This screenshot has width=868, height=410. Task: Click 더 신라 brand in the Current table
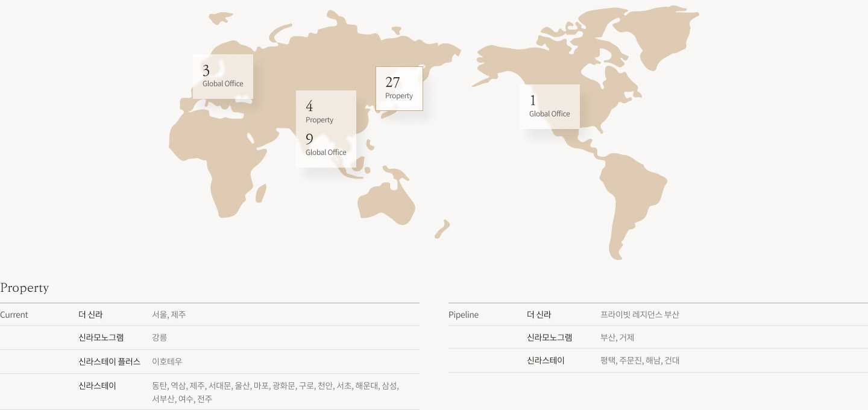pyautogui.click(x=90, y=315)
